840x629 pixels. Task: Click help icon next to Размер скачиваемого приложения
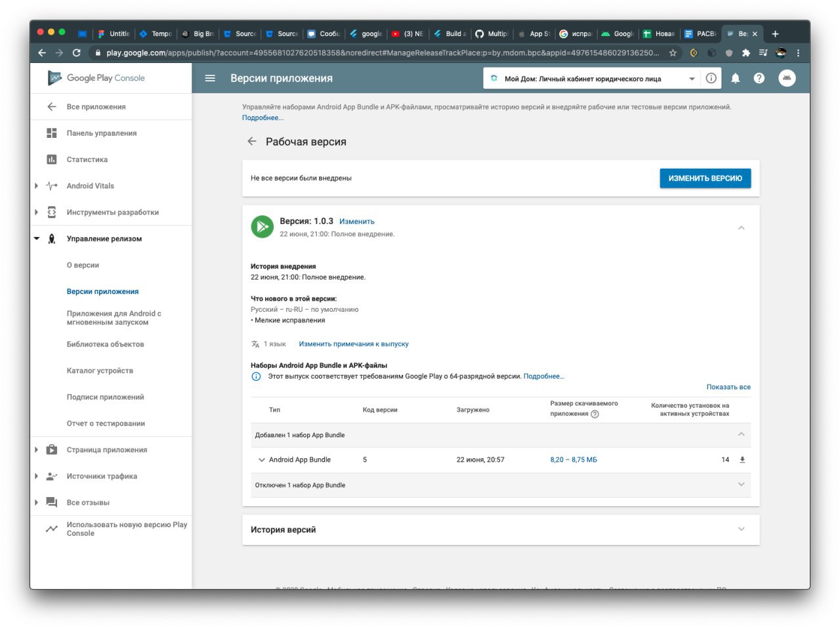595,414
